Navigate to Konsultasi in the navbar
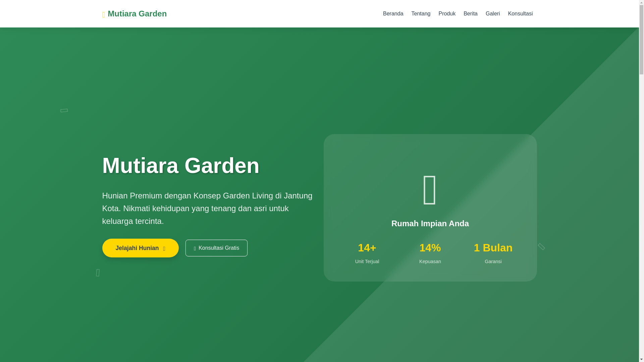644x362 pixels. click(520, 14)
